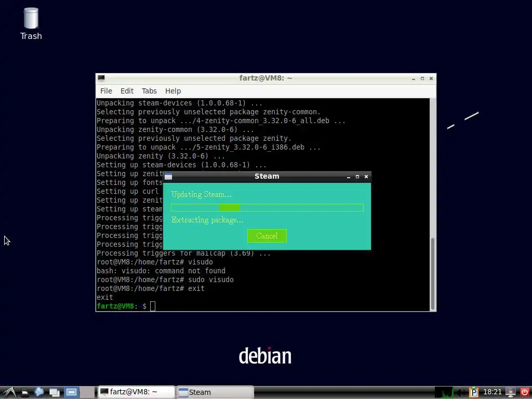Maximize the fartz@VM8 terminal window

tap(422, 78)
